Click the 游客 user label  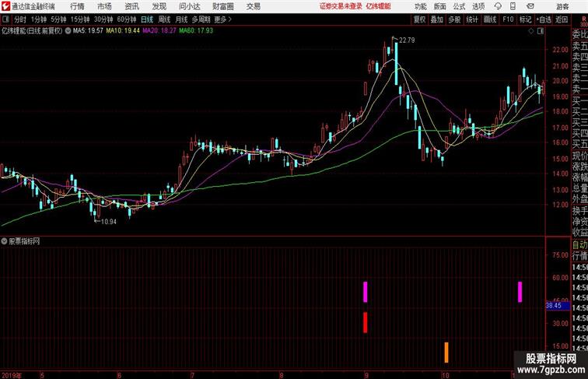coord(562,6)
